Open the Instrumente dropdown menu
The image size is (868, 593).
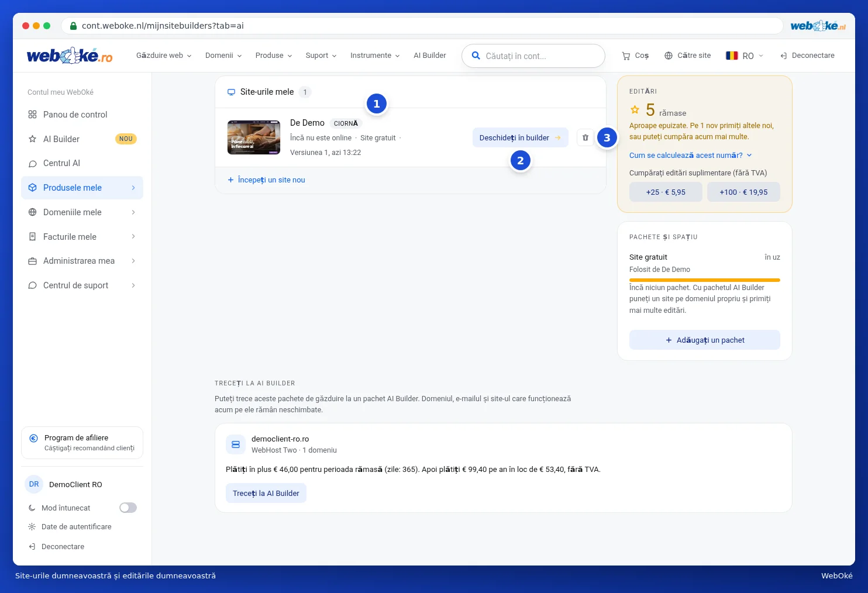click(375, 56)
